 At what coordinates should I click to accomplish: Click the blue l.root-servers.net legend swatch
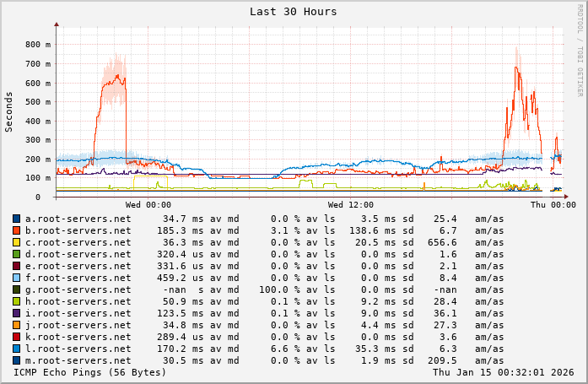pos(16,349)
